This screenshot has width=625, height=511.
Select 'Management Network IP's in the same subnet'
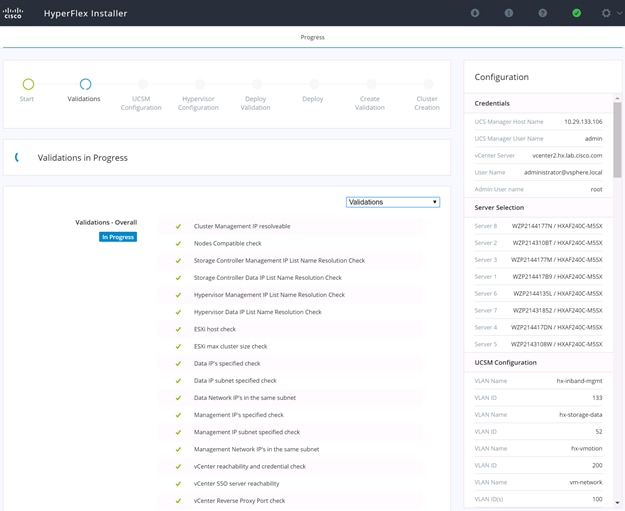(x=256, y=449)
